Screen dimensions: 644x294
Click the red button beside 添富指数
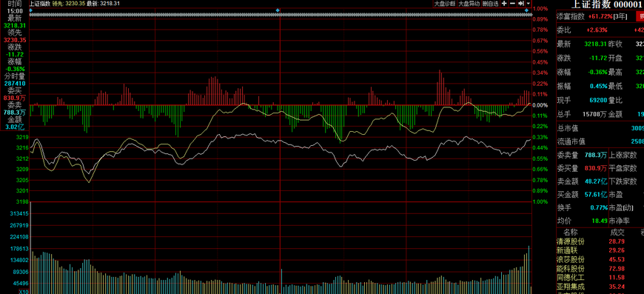point(640,16)
